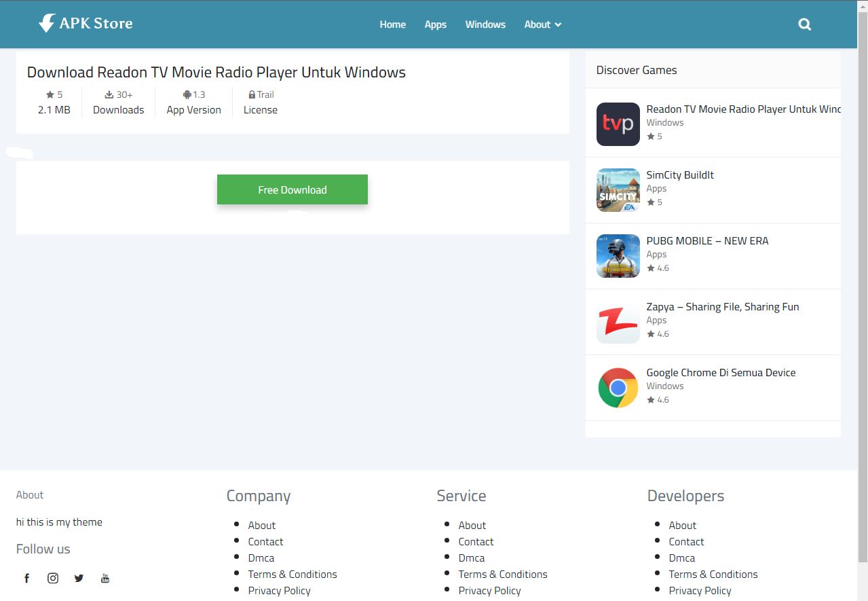Click the 'License' label
The width and height of the screenshot is (868, 601).
click(x=261, y=110)
